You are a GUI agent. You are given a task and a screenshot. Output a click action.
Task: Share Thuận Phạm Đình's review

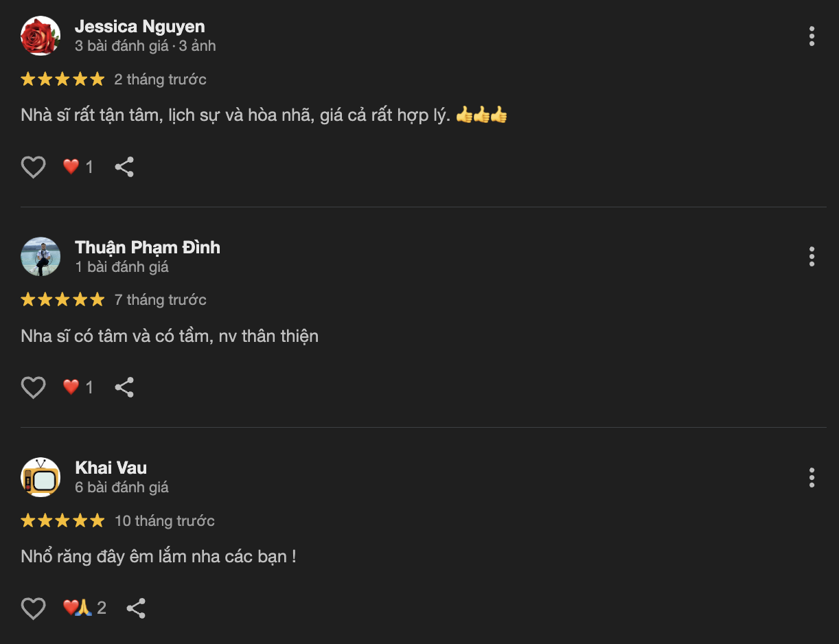(x=124, y=387)
